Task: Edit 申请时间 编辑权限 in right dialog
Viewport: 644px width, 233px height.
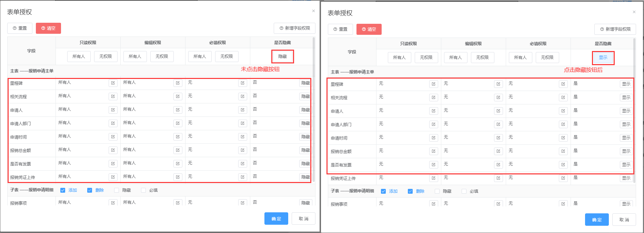Action: (498, 138)
